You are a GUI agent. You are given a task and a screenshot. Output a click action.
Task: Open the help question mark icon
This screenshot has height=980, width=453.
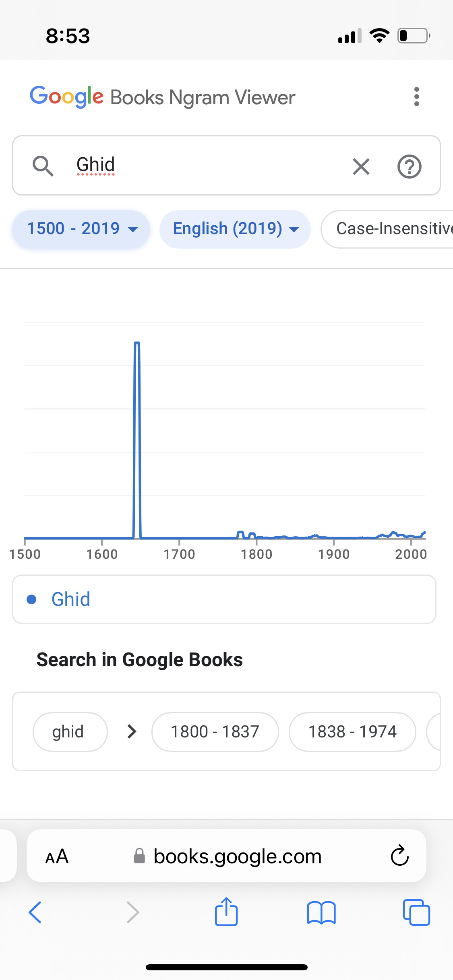[409, 166]
